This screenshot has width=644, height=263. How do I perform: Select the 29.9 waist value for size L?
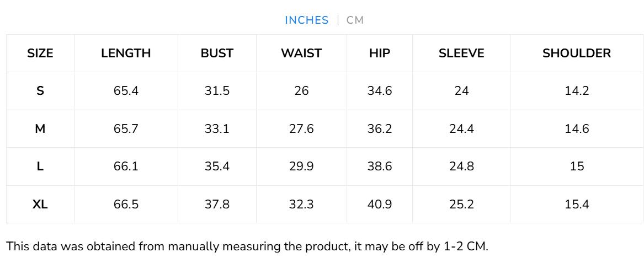(301, 167)
